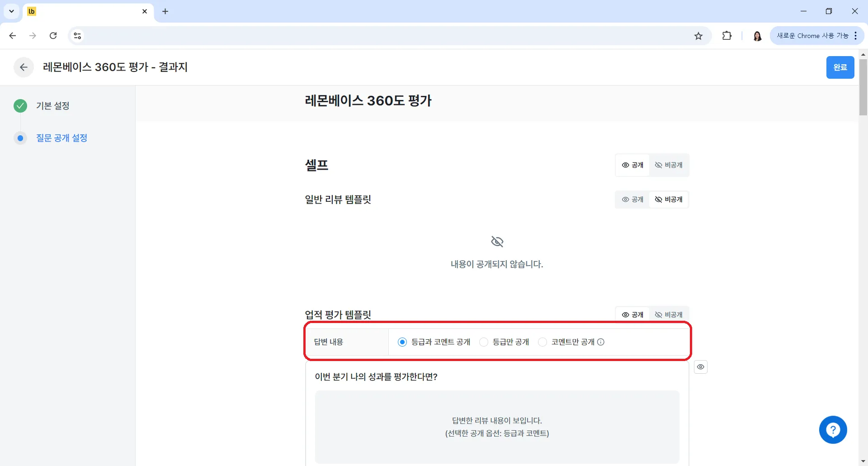Select 코멘트만 공개 radio option
This screenshot has width=868, height=466.
click(542, 342)
